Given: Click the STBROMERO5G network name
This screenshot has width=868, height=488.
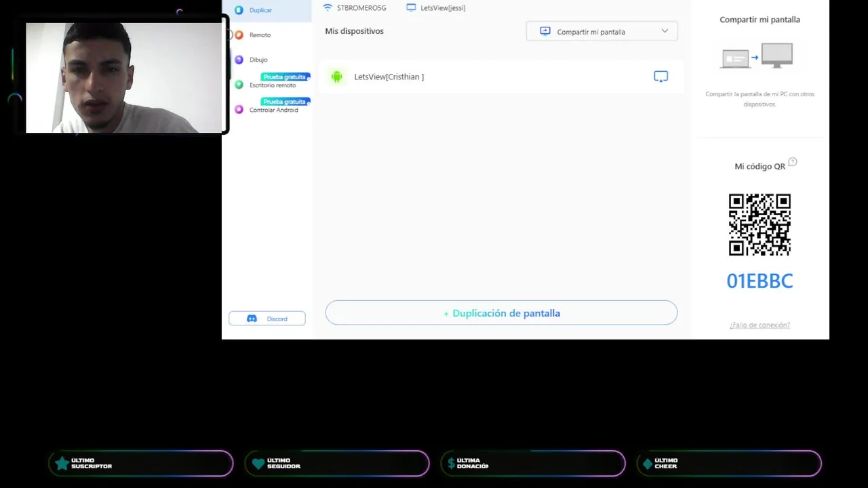Looking at the screenshot, I should point(361,8).
